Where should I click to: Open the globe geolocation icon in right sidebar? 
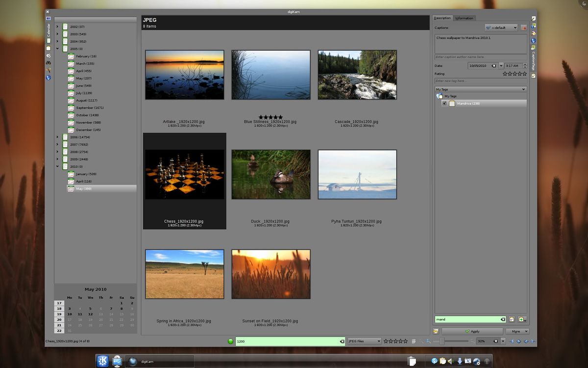[x=534, y=41]
